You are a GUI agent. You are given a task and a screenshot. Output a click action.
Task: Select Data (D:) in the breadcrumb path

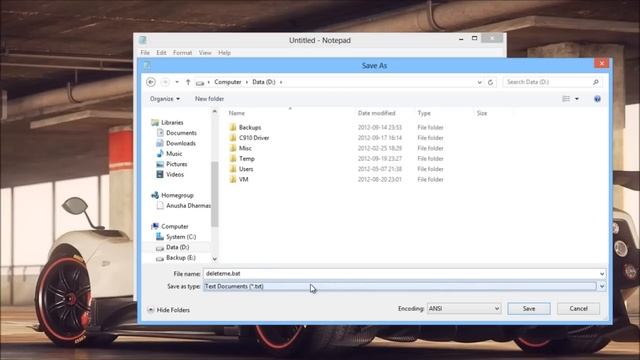264,82
